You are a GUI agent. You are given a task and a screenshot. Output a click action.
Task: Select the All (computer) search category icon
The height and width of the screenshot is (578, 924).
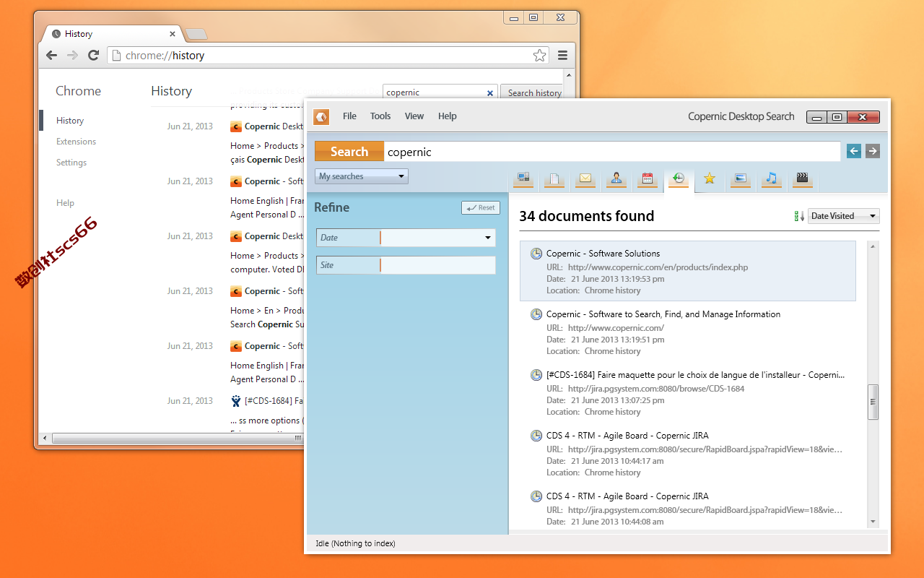[524, 179]
